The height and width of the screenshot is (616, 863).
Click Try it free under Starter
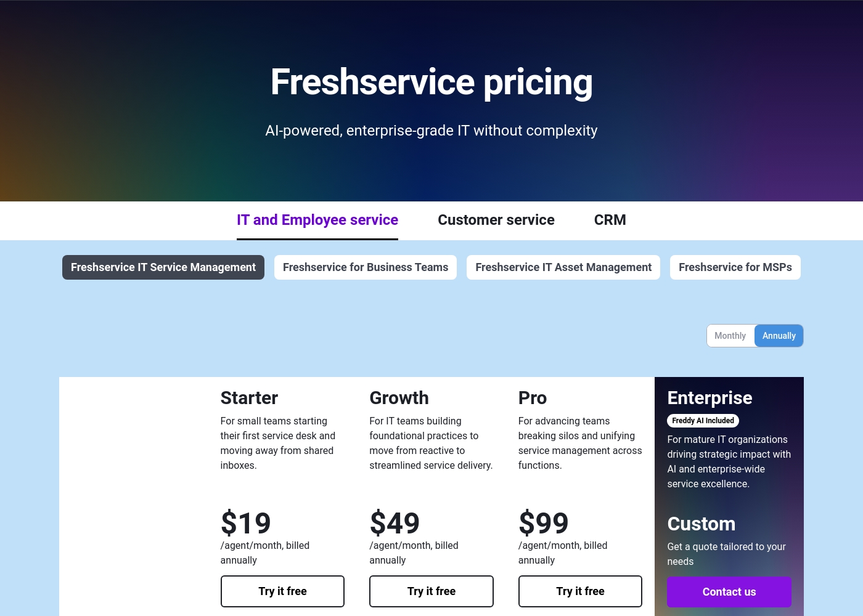click(x=282, y=591)
